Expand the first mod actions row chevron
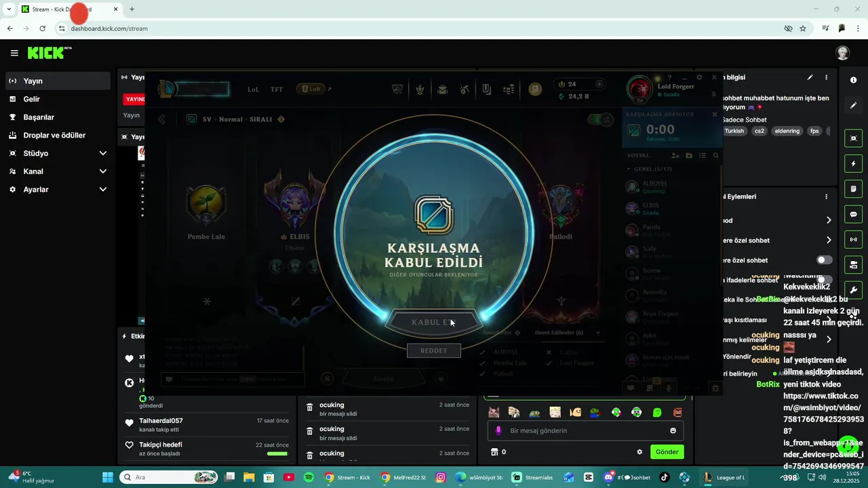Screen dimensions: 868x488 [829, 220]
